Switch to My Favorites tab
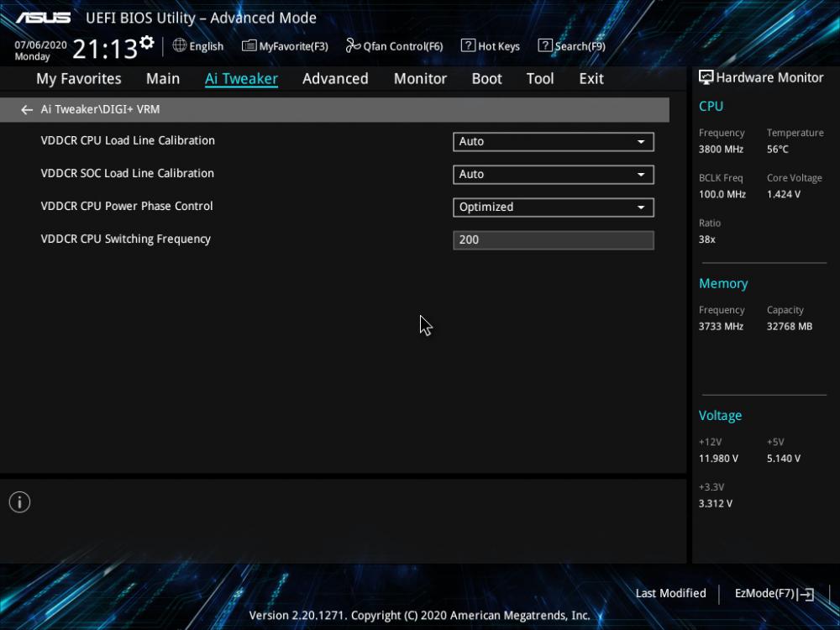This screenshot has width=840, height=630. tap(79, 79)
